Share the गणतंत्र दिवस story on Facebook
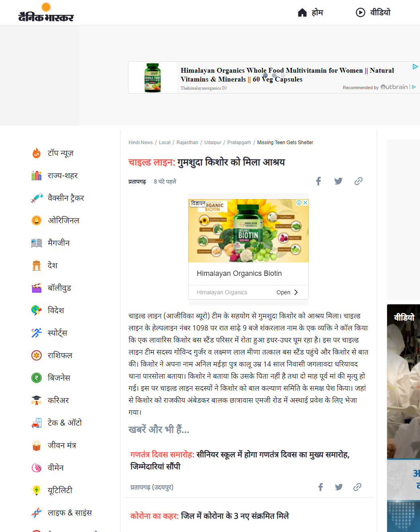 point(320,487)
